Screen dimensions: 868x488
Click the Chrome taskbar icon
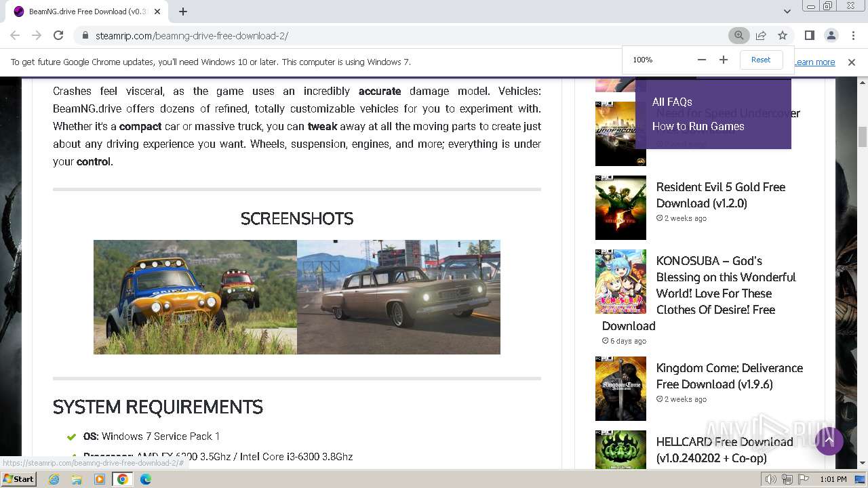[x=123, y=479]
